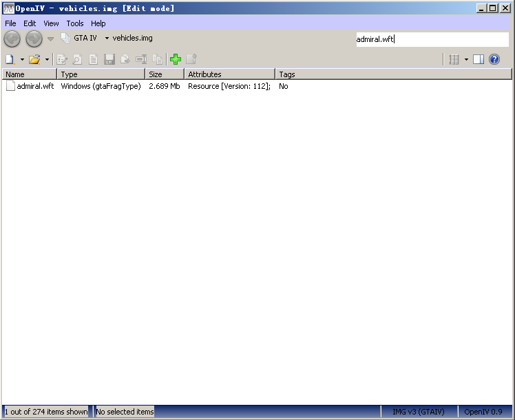Click the OpenIV app icon in title bar
The image size is (515, 420).
click(9, 8)
